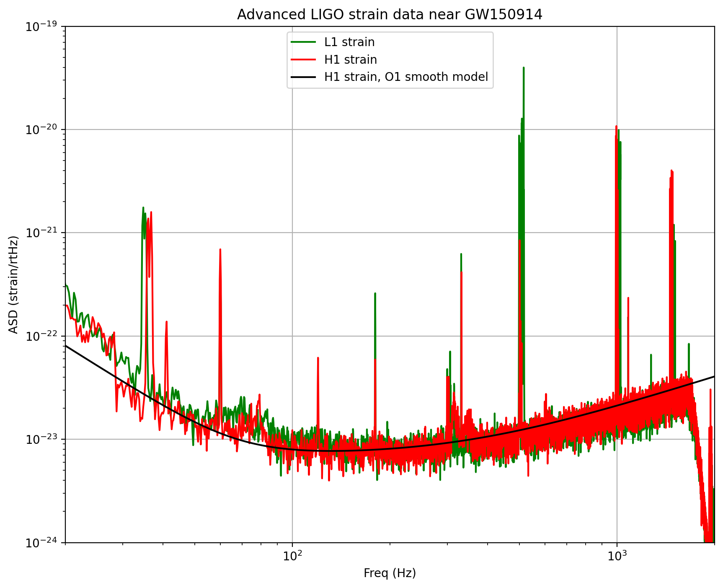This screenshot has height=588, width=723.
Task: Click the 10^-23 y-axis tick label
Action: [x=43, y=440]
